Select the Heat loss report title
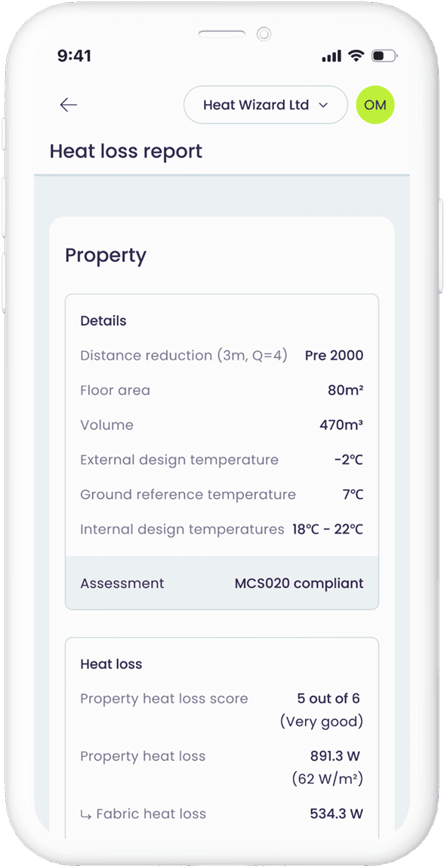 (x=125, y=152)
